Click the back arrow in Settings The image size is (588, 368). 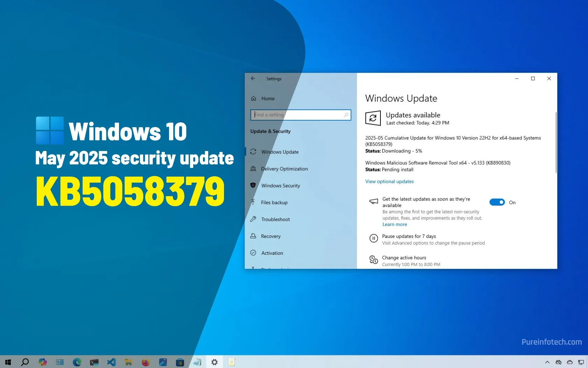(253, 79)
